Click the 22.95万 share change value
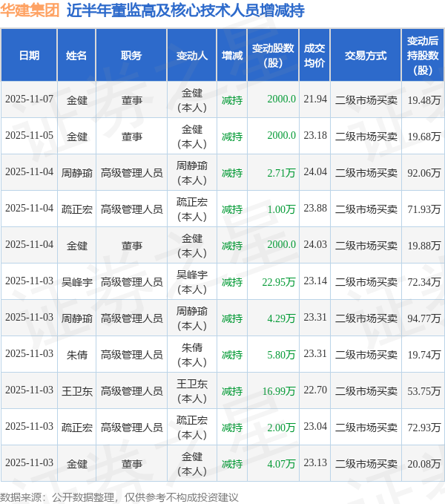Viewport: 445px width, 504px height. 279,282
